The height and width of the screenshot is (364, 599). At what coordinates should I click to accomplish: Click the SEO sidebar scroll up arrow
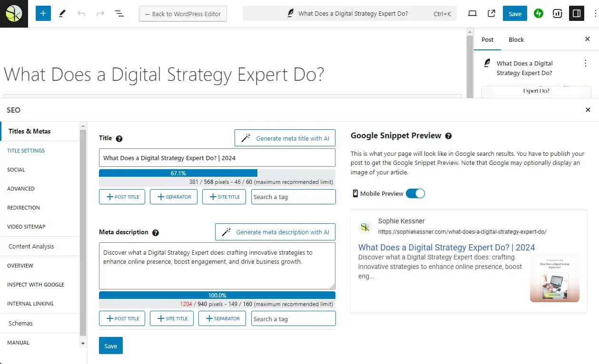[x=83, y=126]
